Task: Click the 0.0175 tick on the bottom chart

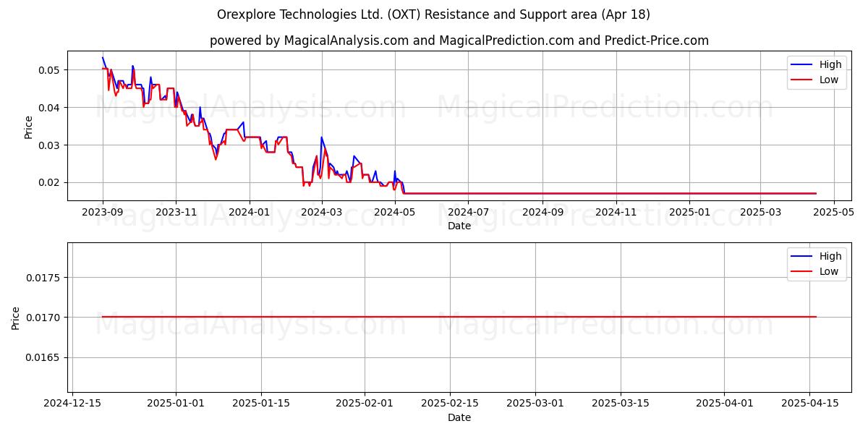Action: coord(44,278)
